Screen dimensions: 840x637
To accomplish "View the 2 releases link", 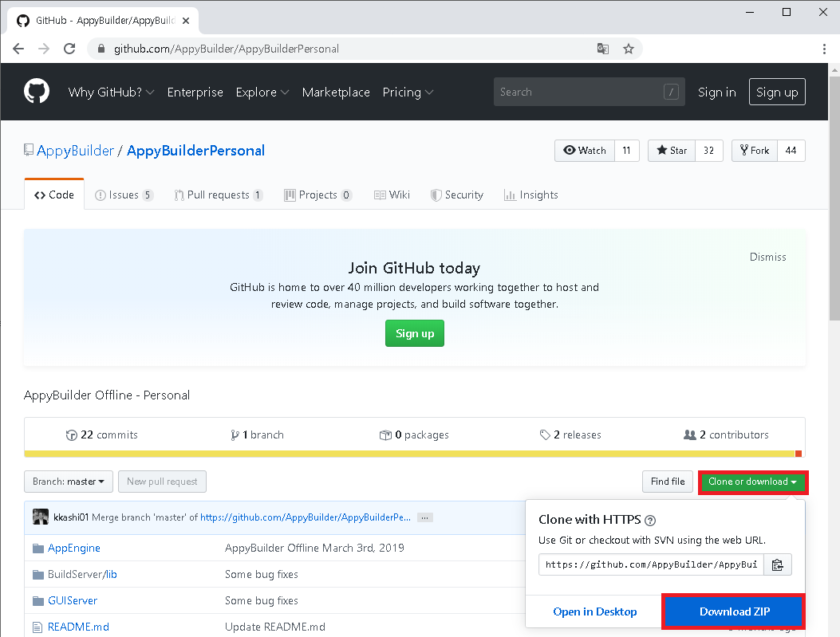I will pos(570,434).
